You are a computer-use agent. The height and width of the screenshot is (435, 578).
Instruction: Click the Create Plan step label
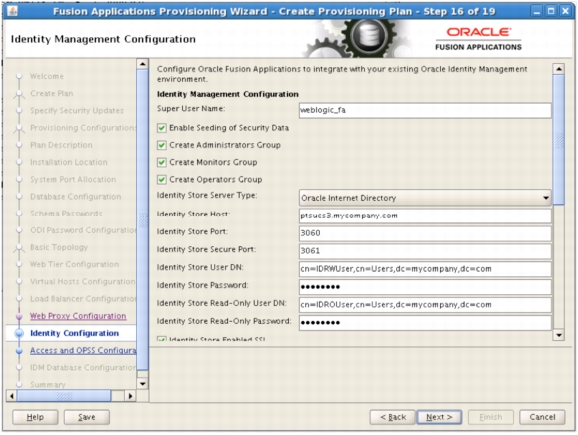(52, 94)
